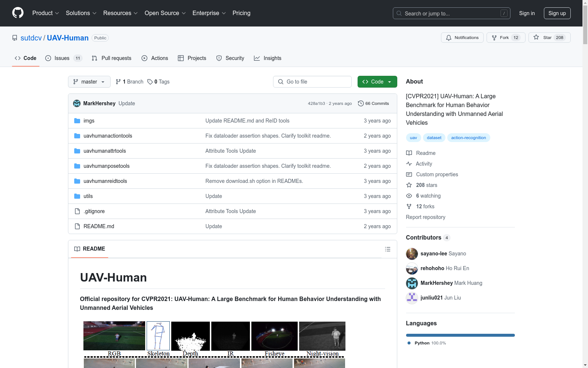The width and height of the screenshot is (588, 368).
Task: Click the Sign in link
Action: pos(527,13)
